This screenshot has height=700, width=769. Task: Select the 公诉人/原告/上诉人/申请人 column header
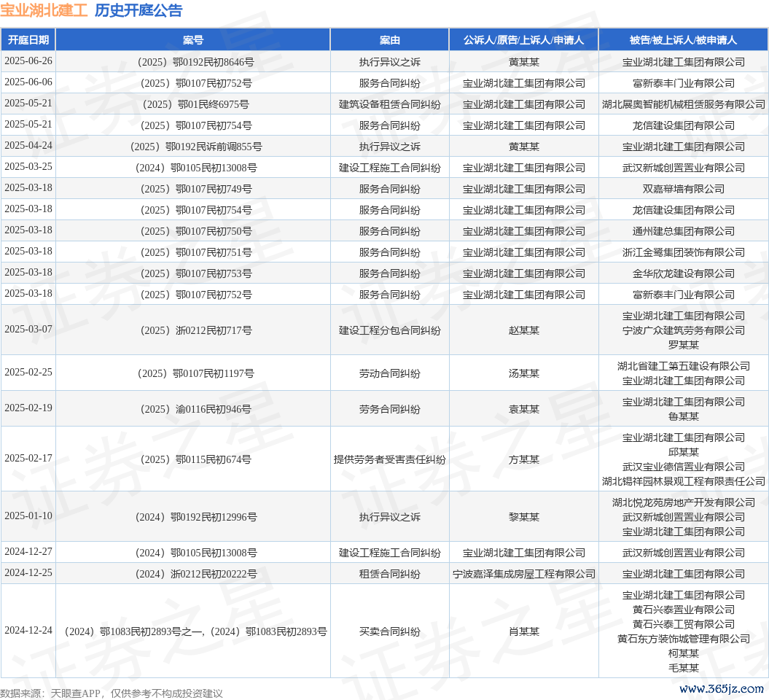point(524,39)
